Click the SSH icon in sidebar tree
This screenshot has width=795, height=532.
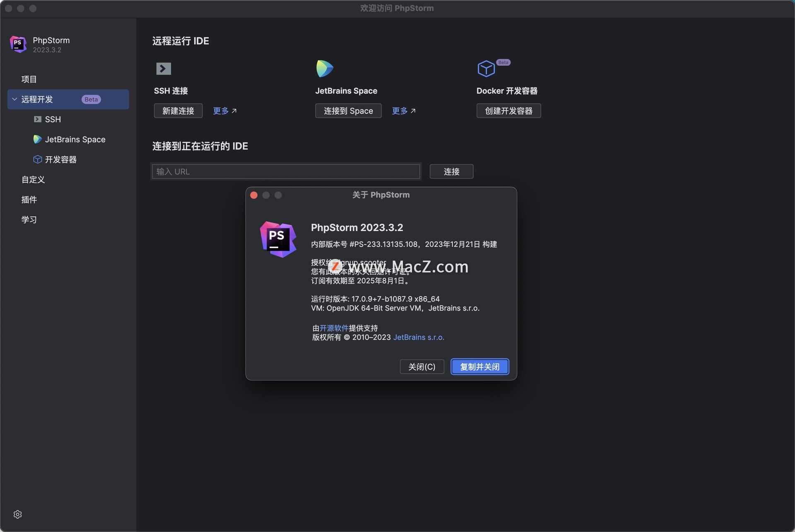tap(38, 119)
